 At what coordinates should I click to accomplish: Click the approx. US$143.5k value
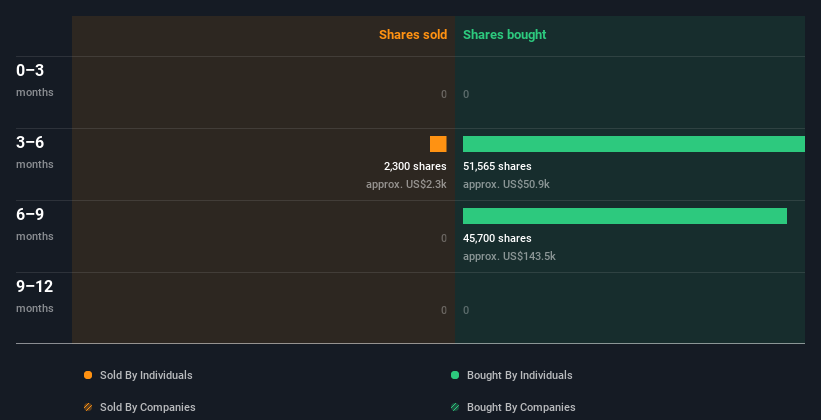pyautogui.click(x=509, y=257)
